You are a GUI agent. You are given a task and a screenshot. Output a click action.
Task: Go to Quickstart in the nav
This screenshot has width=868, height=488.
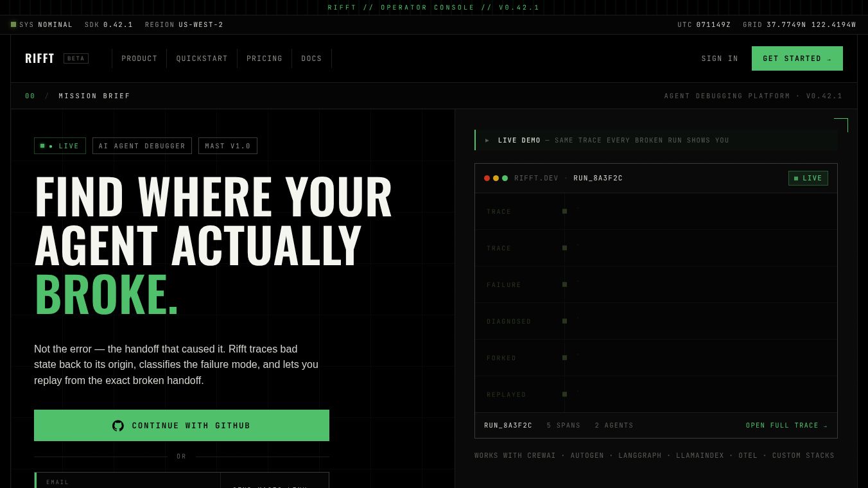[x=202, y=58]
